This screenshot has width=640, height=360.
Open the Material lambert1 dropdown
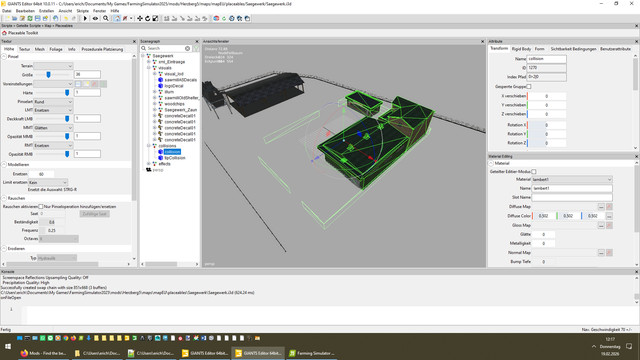point(572,180)
